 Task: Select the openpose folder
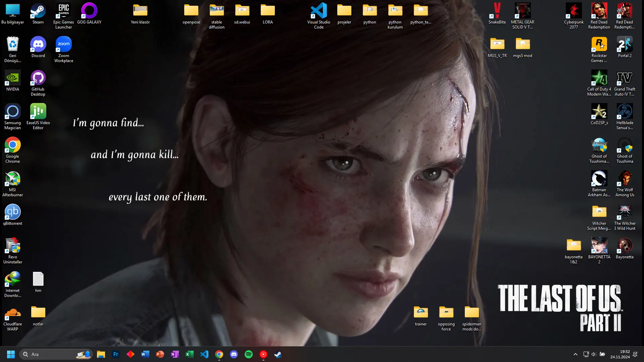click(191, 14)
